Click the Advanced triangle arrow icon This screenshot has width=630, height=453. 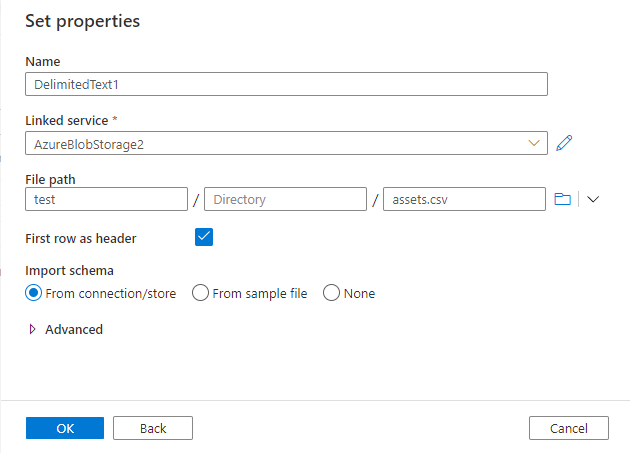tap(33, 329)
